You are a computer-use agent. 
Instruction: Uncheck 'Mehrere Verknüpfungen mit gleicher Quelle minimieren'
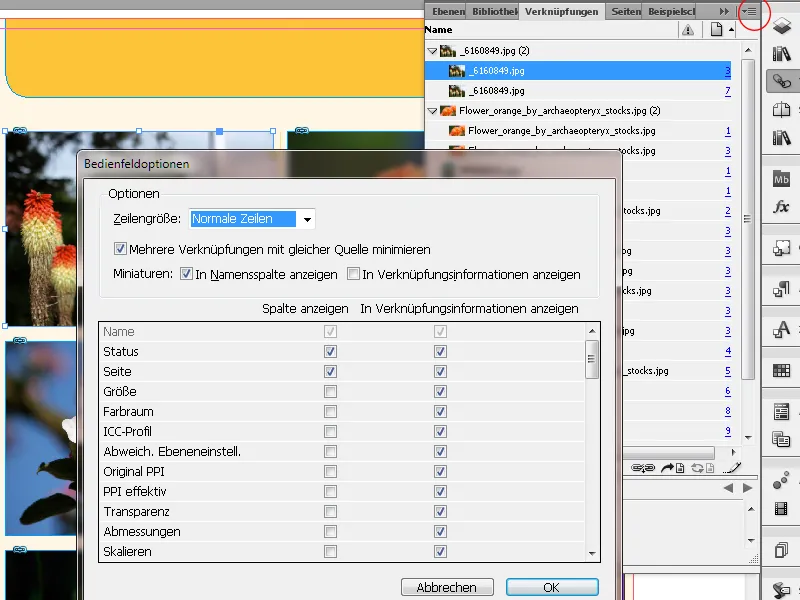click(121, 249)
